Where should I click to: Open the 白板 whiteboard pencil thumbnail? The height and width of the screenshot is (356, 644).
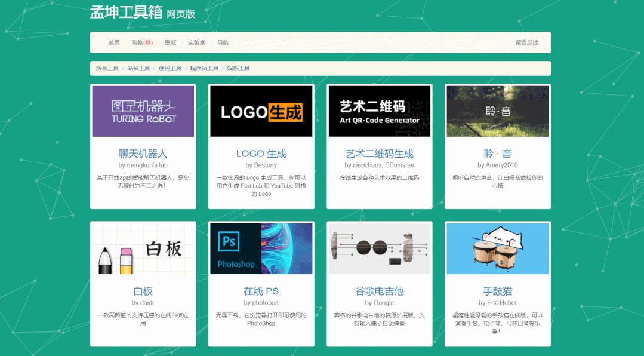pyautogui.click(x=143, y=247)
